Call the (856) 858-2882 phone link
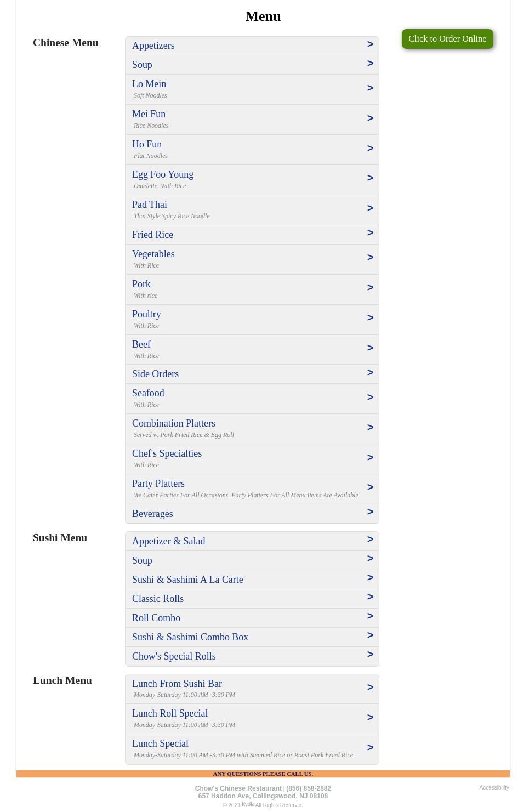The height and width of the screenshot is (812, 518). tap(309, 788)
